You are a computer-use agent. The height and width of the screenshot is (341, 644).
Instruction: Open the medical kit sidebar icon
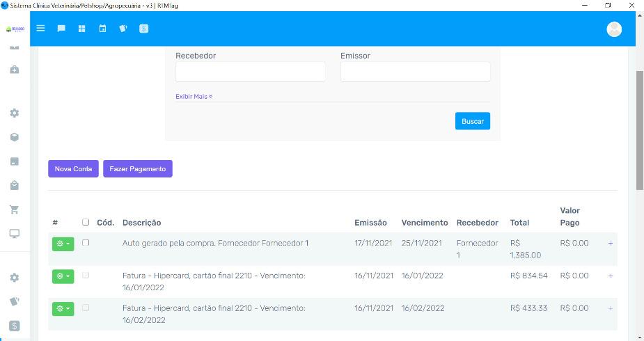[15, 70]
